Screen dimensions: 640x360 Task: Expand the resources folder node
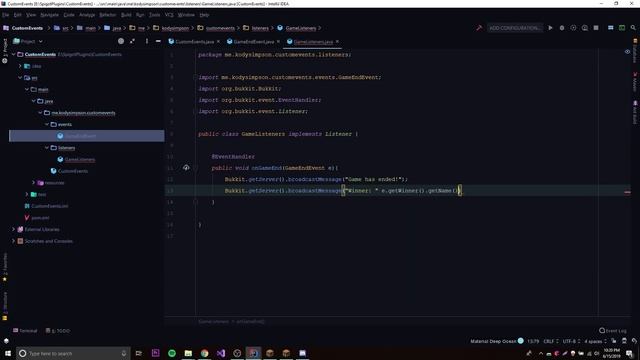coord(33,182)
